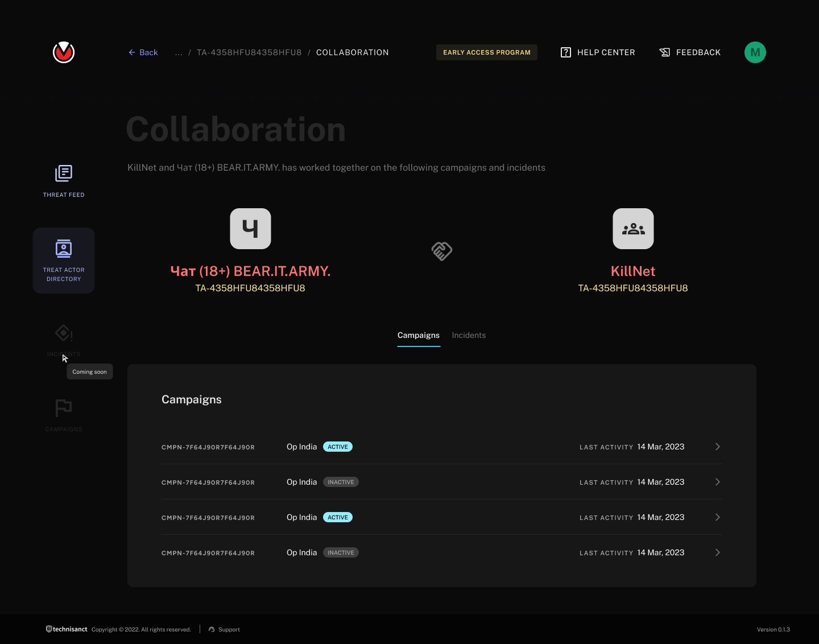Click the Coming soon tooltip

point(90,371)
